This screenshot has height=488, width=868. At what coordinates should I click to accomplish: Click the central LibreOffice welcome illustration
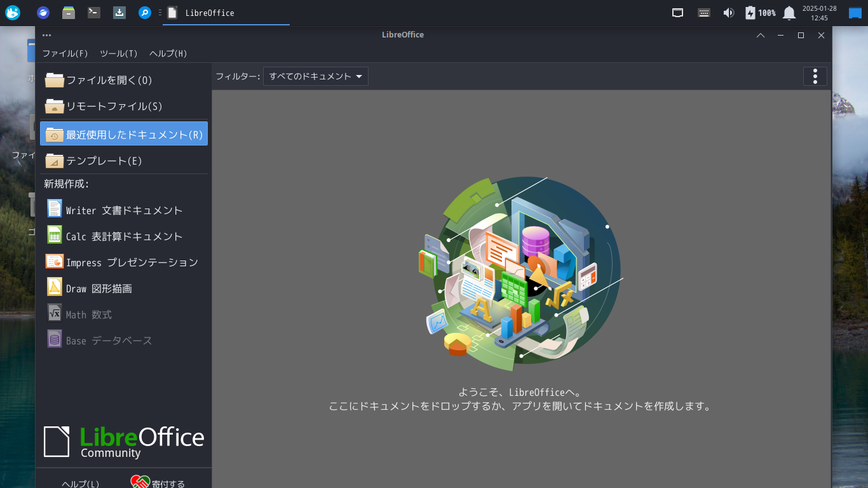521,273
